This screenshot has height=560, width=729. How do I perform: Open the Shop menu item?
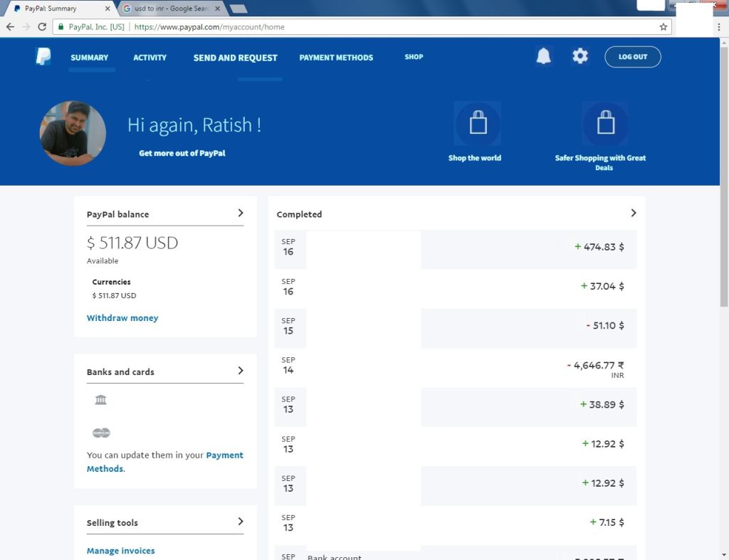pos(414,57)
